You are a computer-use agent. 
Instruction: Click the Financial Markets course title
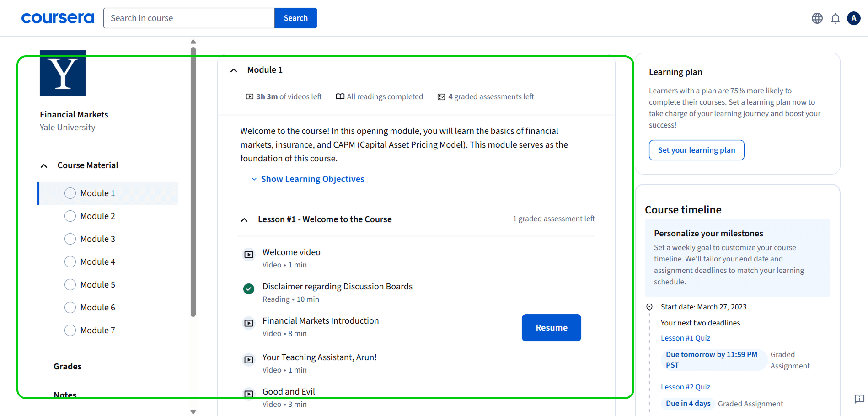coord(74,115)
